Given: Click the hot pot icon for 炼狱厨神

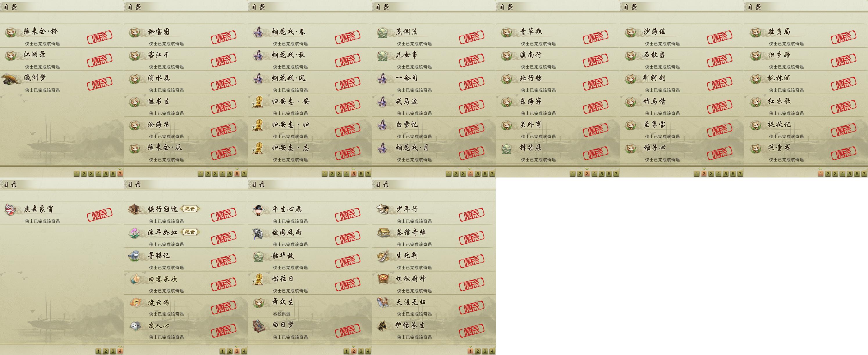Looking at the screenshot, I should point(382,279).
